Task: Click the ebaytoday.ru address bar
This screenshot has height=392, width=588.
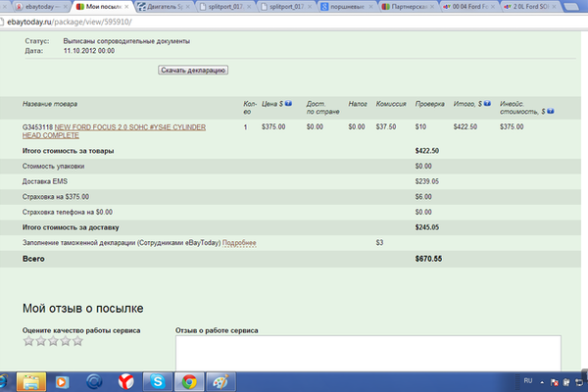Action: (292, 22)
